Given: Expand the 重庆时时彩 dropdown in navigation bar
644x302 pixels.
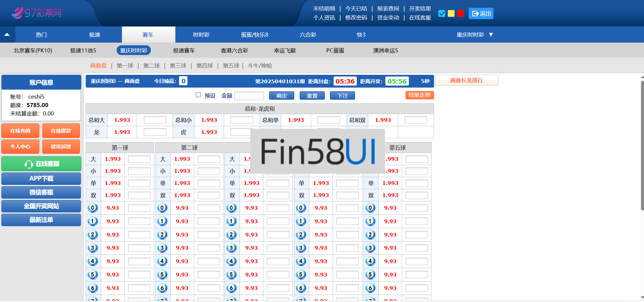Looking at the screenshot, I should [x=474, y=35].
